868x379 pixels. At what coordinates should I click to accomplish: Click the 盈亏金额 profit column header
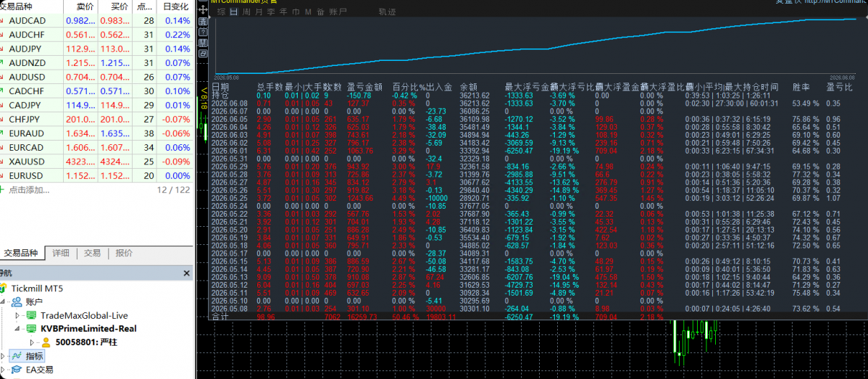pyautogui.click(x=364, y=87)
